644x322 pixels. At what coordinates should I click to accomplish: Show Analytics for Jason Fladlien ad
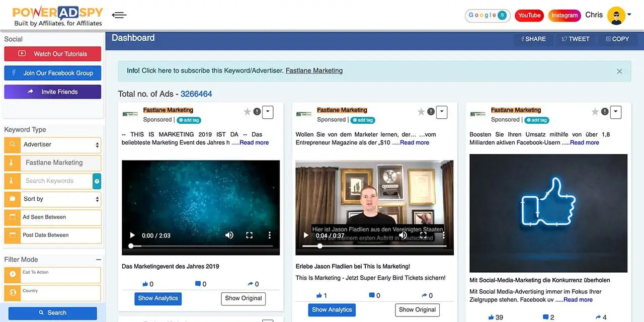click(x=332, y=310)
